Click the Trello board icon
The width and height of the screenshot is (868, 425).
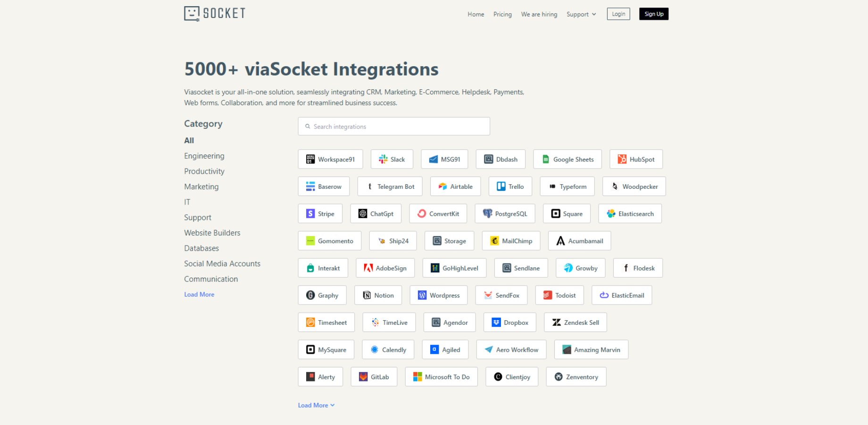pos(501,187)
